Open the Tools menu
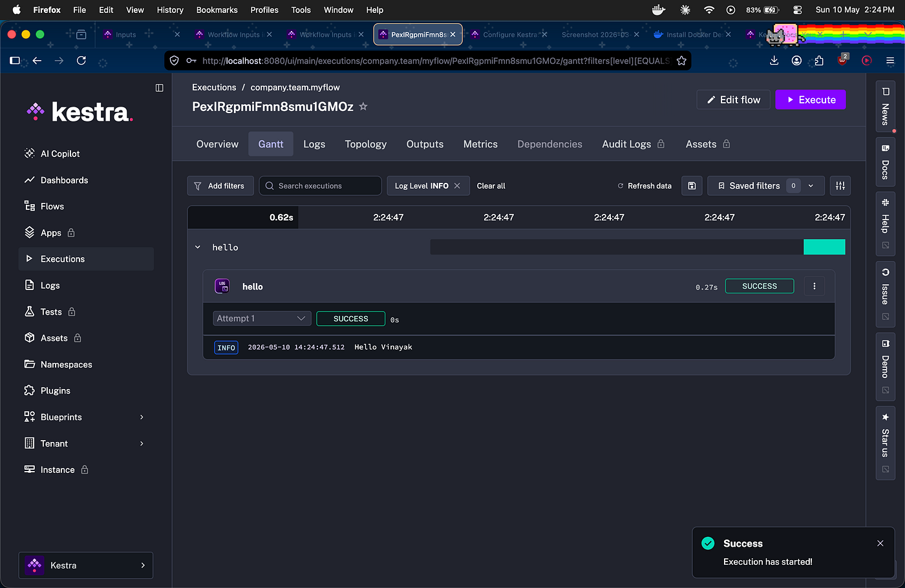Viewport: 905px width, 588px height. 301,10
